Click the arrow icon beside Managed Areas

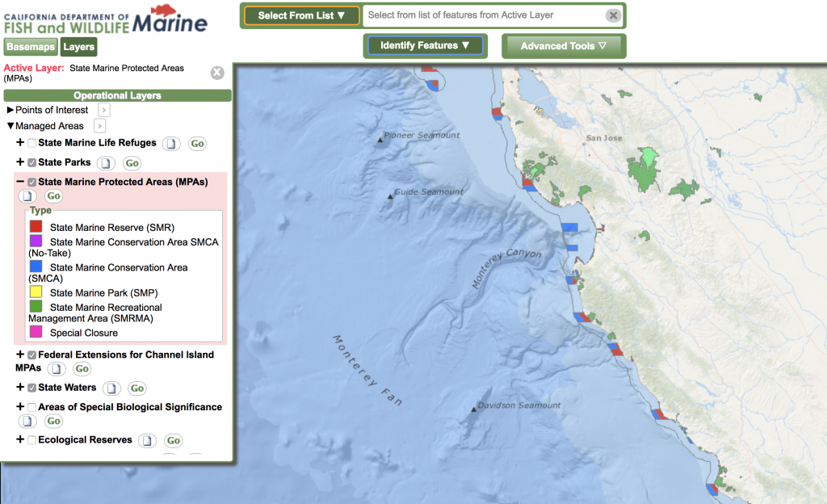99,126
